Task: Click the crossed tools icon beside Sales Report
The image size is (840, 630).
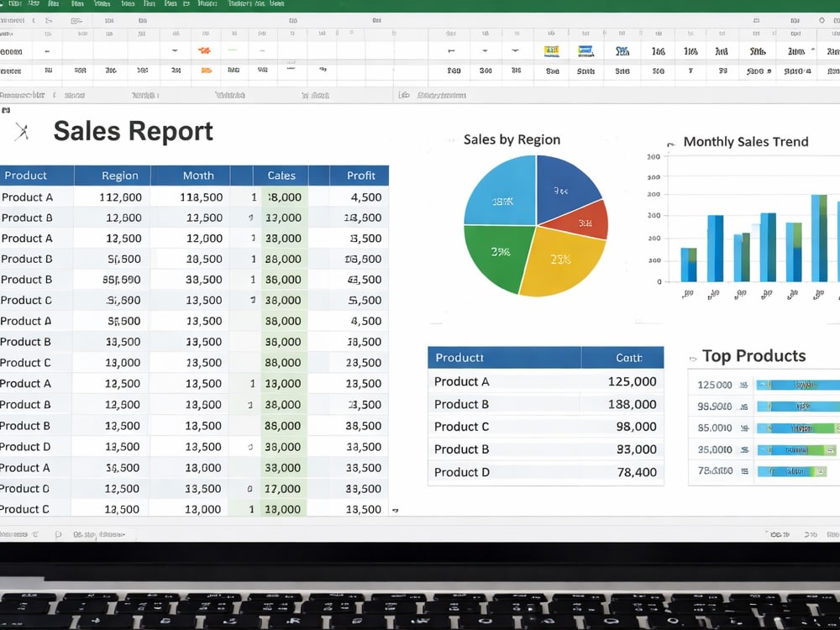Action: [22, 131]
